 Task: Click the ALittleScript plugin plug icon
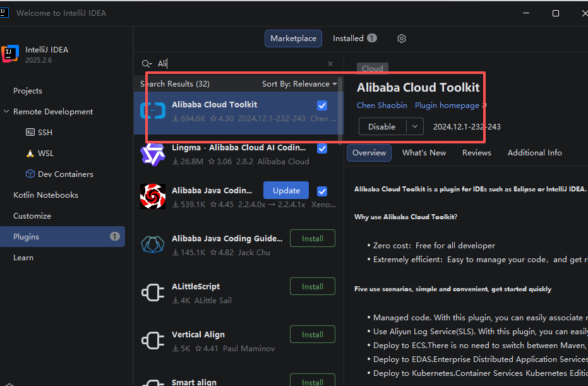(153, 293)
